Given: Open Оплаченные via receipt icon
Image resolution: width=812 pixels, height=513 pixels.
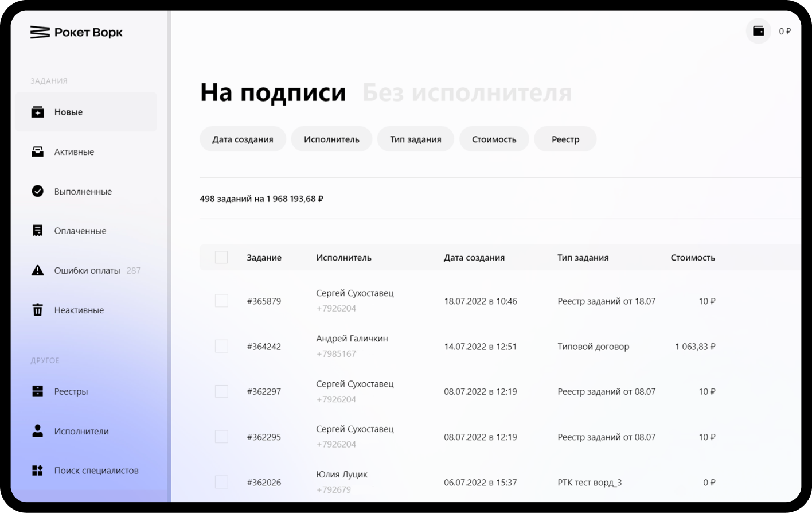Looking at the screenshot, I should (x=37, y=231).
